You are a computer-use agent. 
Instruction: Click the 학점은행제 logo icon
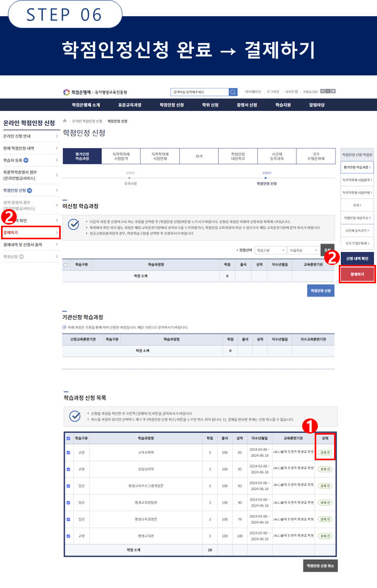(x=66, y=92)
